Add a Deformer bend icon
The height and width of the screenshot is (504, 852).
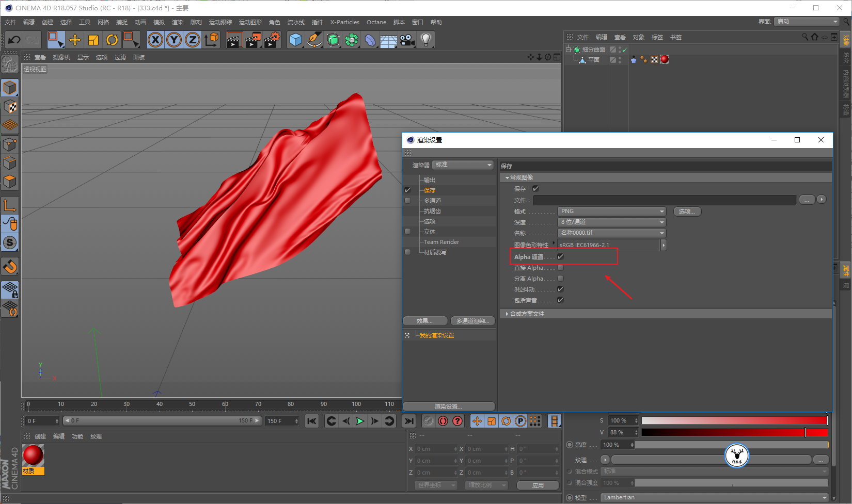[x=370, y=40]
